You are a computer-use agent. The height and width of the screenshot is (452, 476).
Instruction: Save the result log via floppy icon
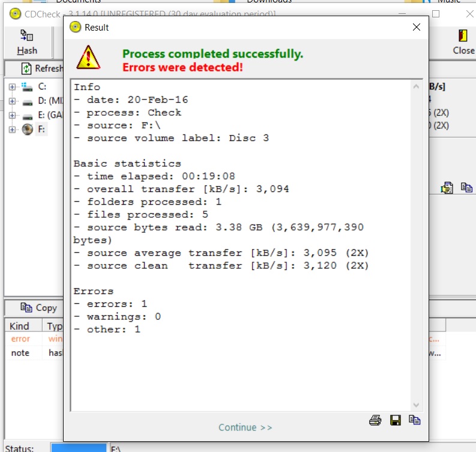(x=395, y=420)
